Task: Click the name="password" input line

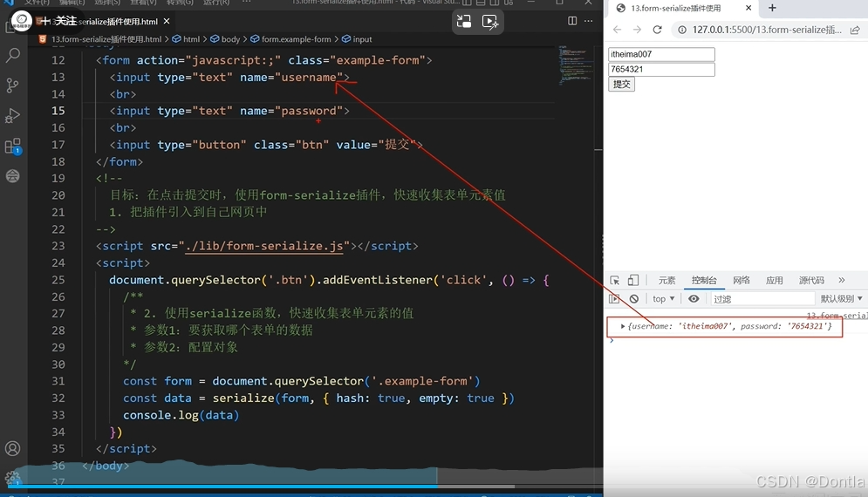Action: (x=229, y=111)
